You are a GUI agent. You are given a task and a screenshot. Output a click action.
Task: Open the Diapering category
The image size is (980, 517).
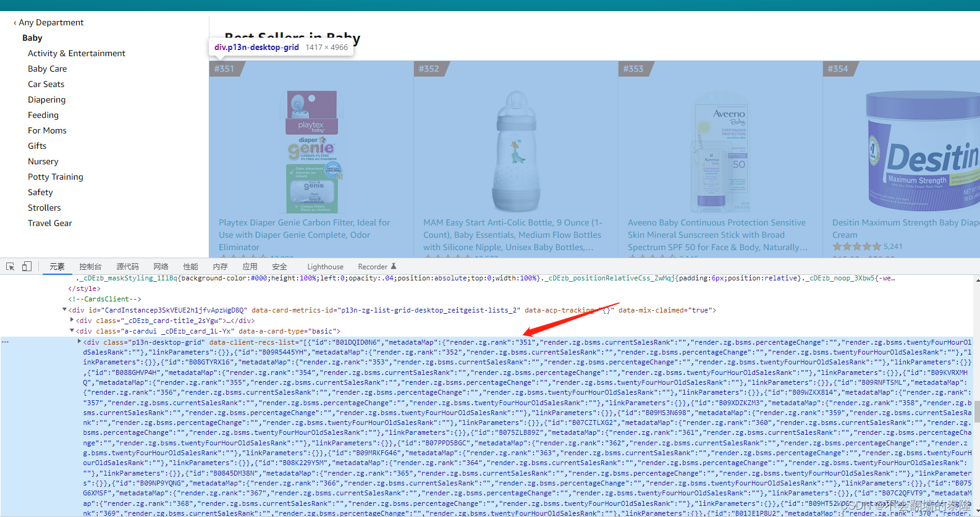(x=46, y=99)
